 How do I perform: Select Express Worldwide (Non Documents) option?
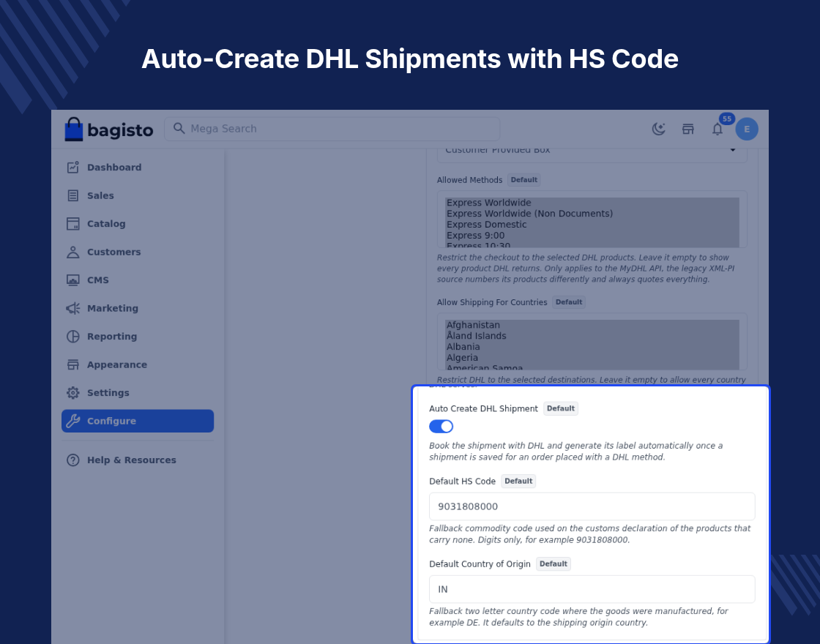(592, 214)
